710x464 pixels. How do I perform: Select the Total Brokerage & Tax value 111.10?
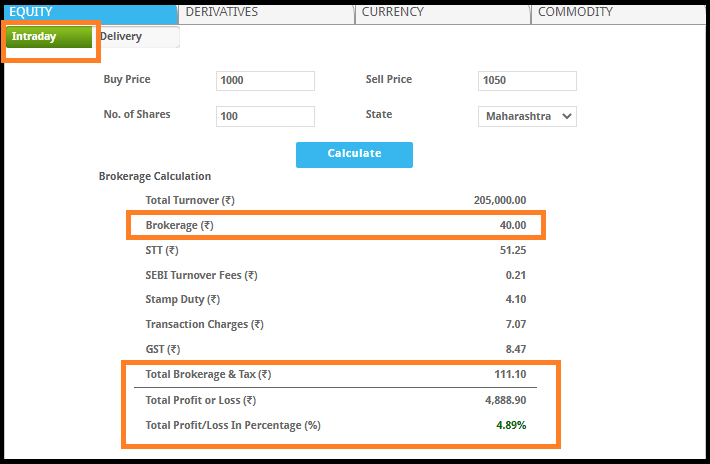509,375
